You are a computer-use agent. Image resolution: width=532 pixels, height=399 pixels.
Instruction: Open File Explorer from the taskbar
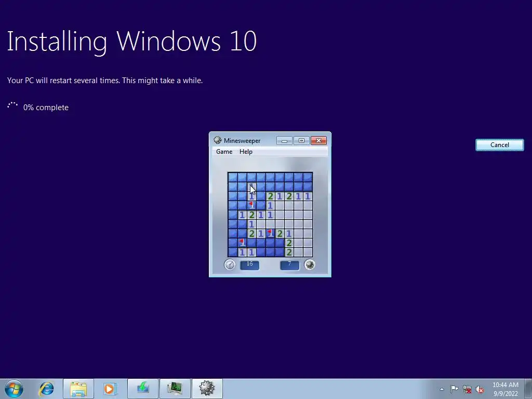coord(78,389)
